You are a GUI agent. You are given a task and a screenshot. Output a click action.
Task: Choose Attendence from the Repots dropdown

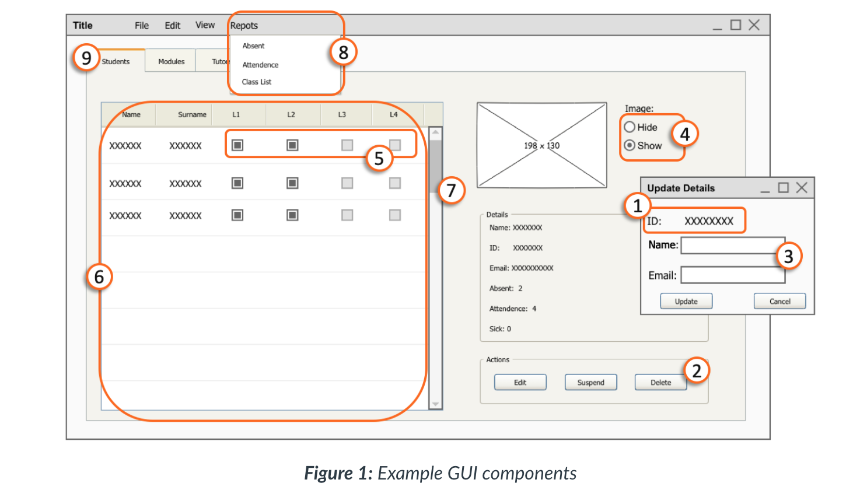260,65
